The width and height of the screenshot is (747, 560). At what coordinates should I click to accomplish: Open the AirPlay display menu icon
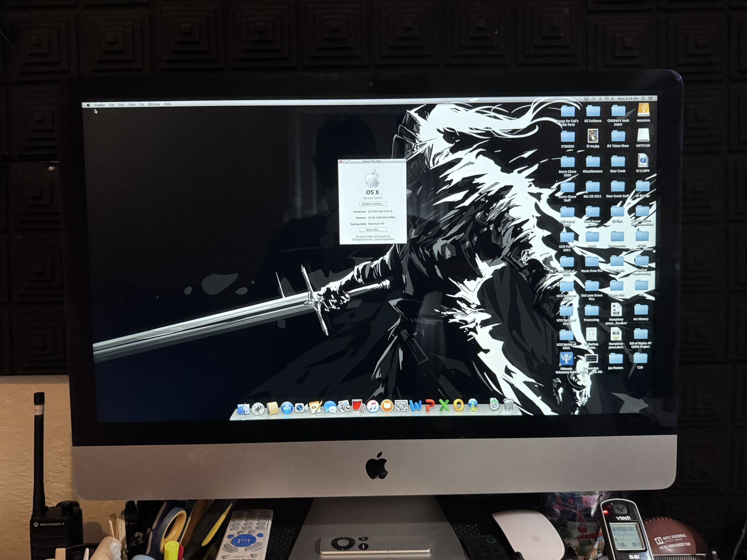pyautogui.click(x=587, y=99)
